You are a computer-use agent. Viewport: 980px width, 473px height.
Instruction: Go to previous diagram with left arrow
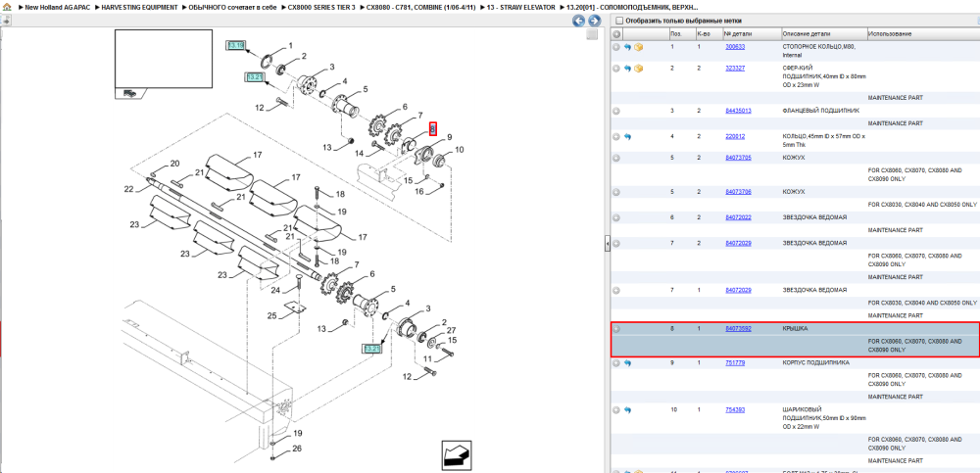click(579, 22)
